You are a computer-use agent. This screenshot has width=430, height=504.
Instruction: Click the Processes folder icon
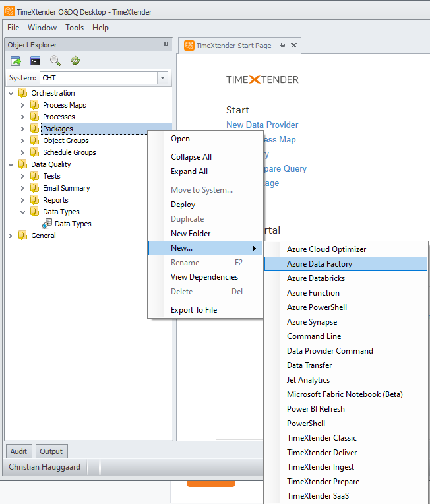tap(35, 117)
